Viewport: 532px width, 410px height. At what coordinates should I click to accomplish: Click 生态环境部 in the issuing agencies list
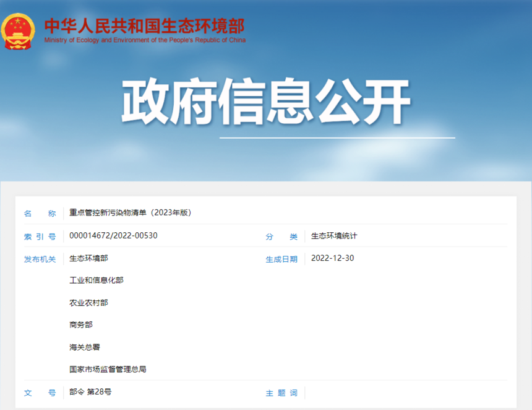point(88,258)
